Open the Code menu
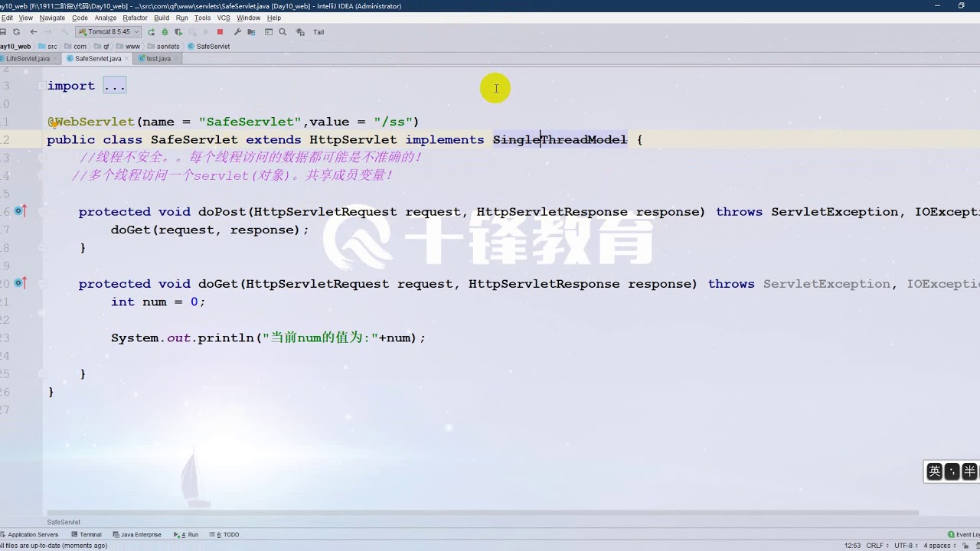This screenshot has width=980, height=551. (80, 18)
